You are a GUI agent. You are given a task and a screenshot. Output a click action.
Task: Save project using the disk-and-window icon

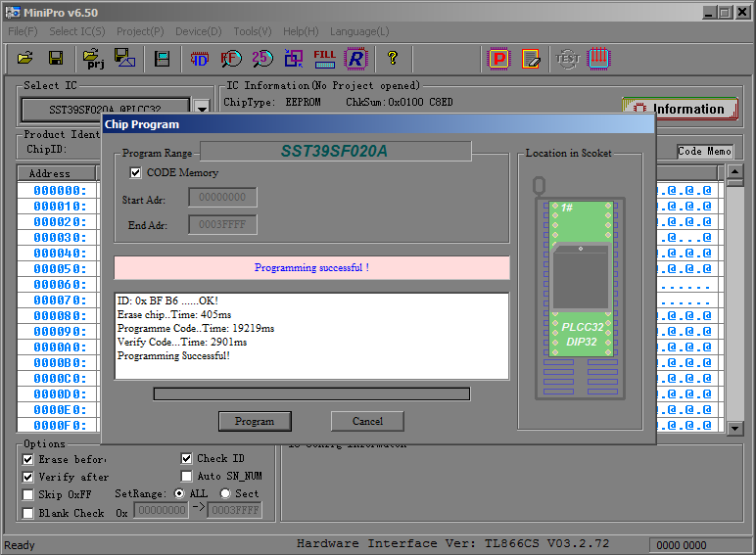[124, 59]
